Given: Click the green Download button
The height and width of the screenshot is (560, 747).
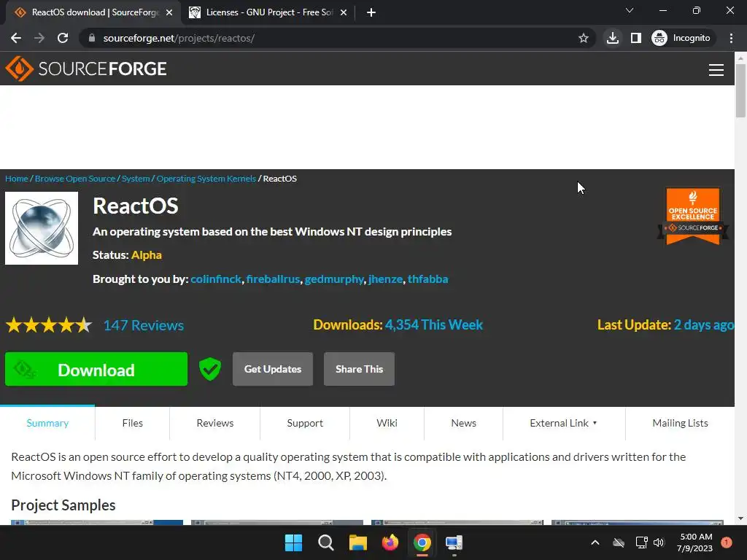Looking at the screenshot, I should pyautogui.click(x=96, y=369).
